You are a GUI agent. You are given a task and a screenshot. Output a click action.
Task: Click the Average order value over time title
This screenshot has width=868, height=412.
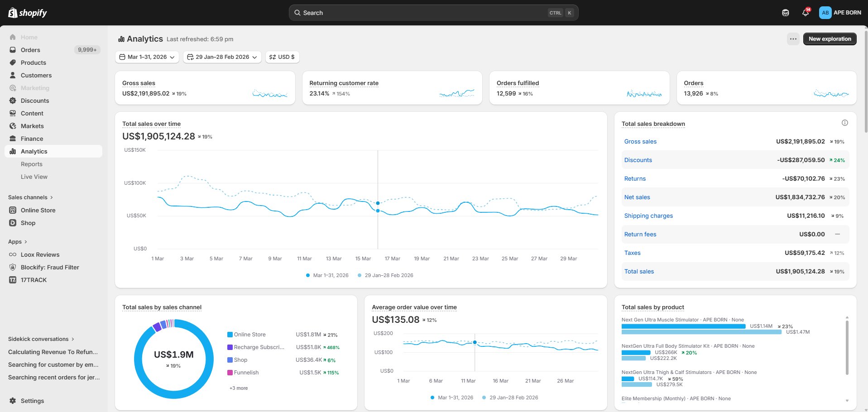pos(414,307)
